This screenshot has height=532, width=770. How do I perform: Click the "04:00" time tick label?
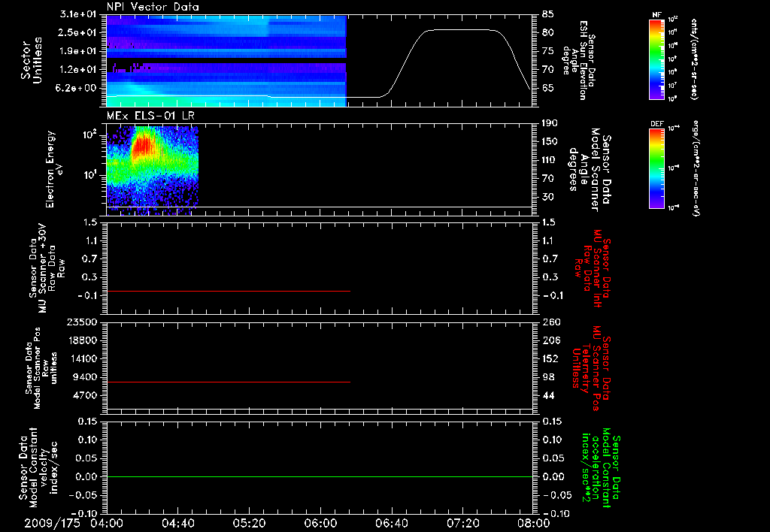point(107,523)
